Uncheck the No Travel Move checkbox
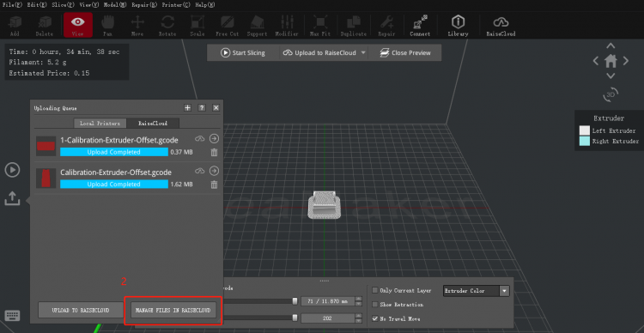The image size is (644, 333). [x=374, y=318]
